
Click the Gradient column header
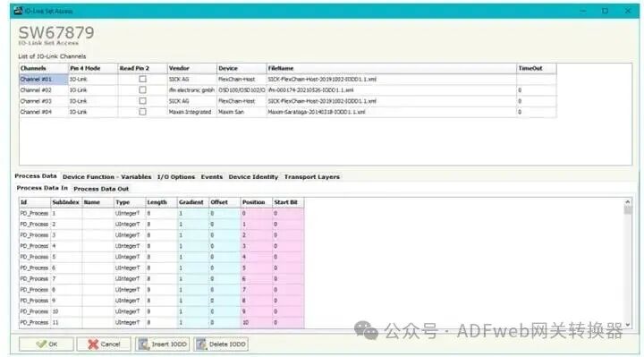pos(192,202)
